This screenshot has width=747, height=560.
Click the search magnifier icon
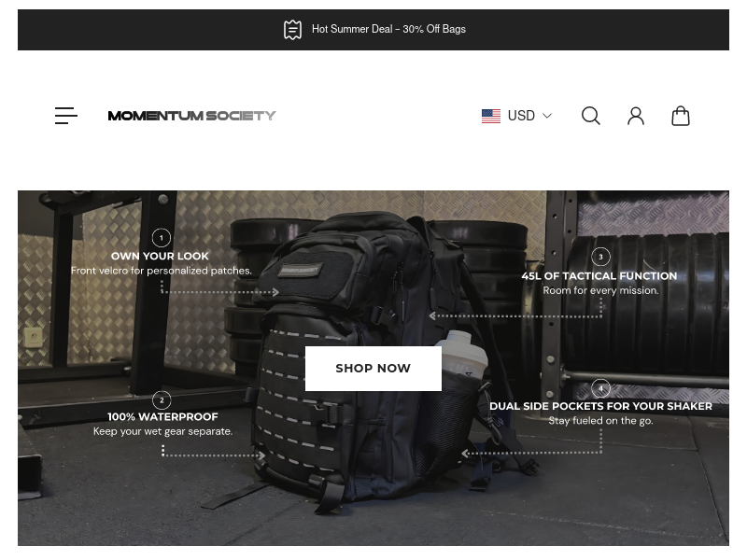[591, 116]
